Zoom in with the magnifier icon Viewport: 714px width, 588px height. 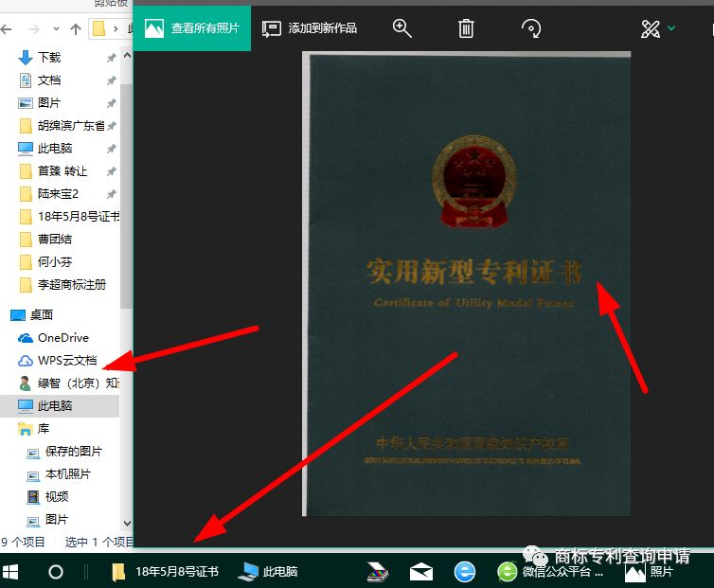pos(402,28)
